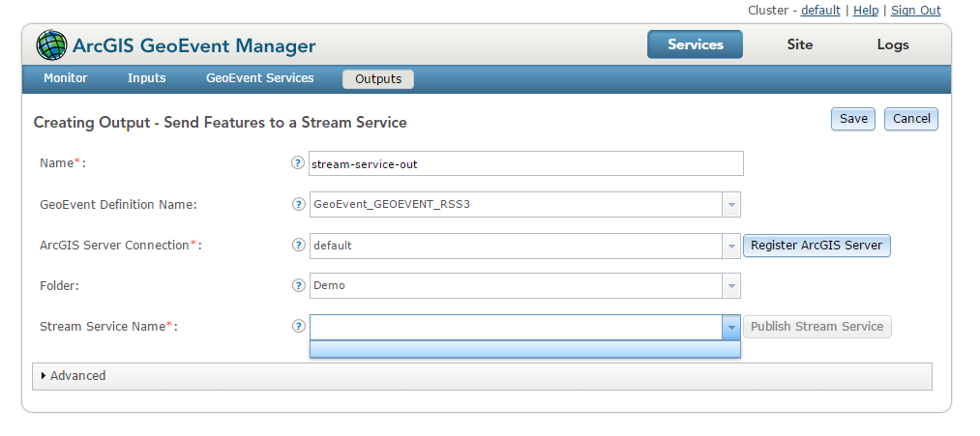Click the Sign Out link

(915, 10)
